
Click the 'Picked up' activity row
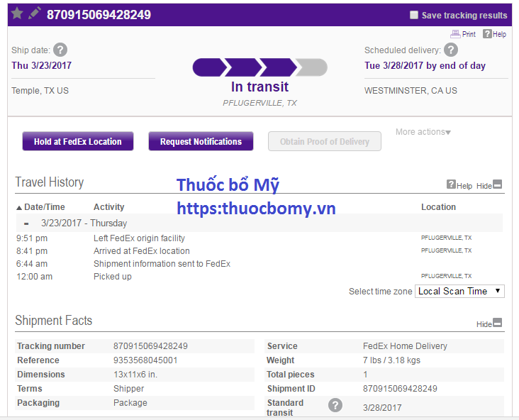click(113, 277)
